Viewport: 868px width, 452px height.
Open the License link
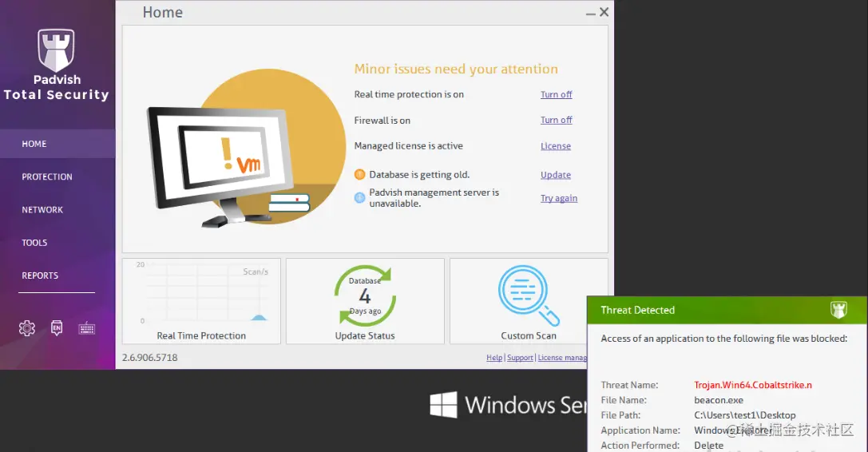pos(555,146)
